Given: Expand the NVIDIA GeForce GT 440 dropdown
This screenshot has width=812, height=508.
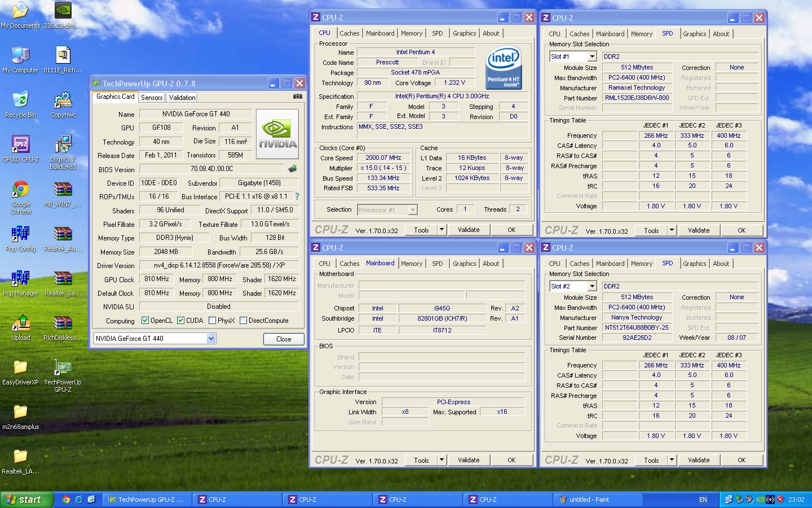Looking at the screenshot, I should (211, 339).
